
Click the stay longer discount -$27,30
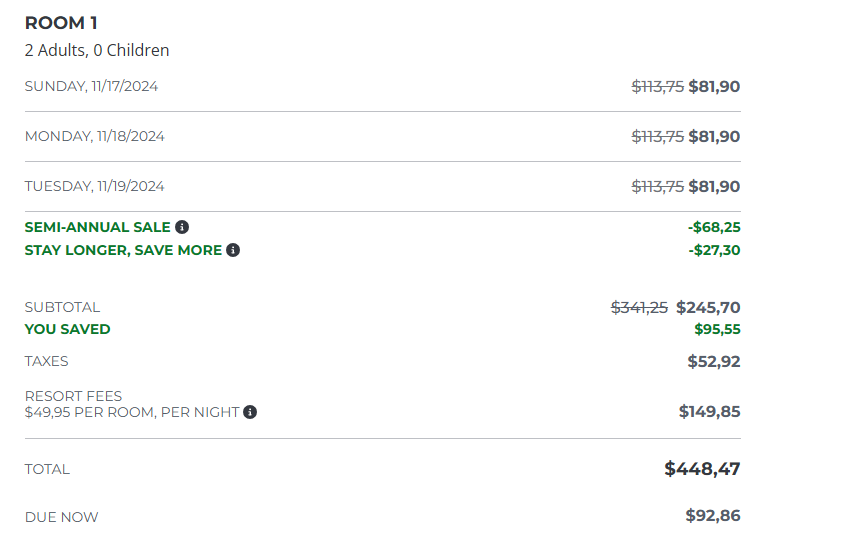pos(714,250)
